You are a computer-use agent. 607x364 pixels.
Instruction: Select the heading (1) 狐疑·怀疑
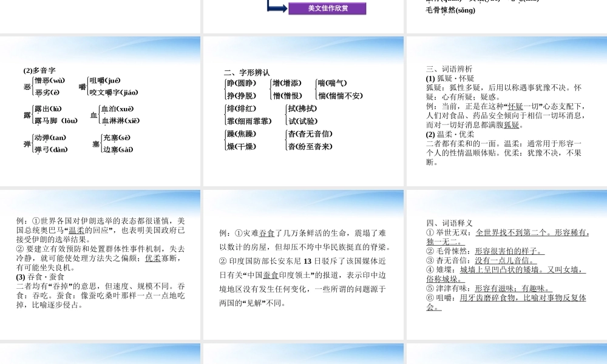click(x=450, y=78)
